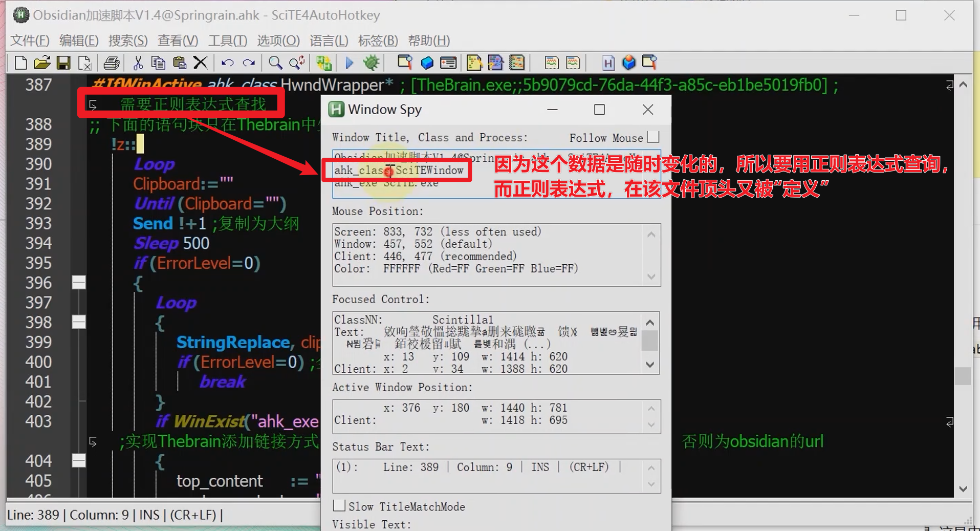Click the yellow note script icon
This screenshot has width=980, height=531.
pos(474,63)
